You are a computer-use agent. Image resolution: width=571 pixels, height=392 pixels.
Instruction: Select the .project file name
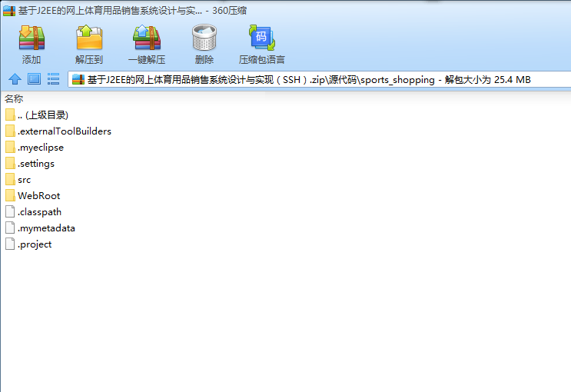[x=35, y=244]
